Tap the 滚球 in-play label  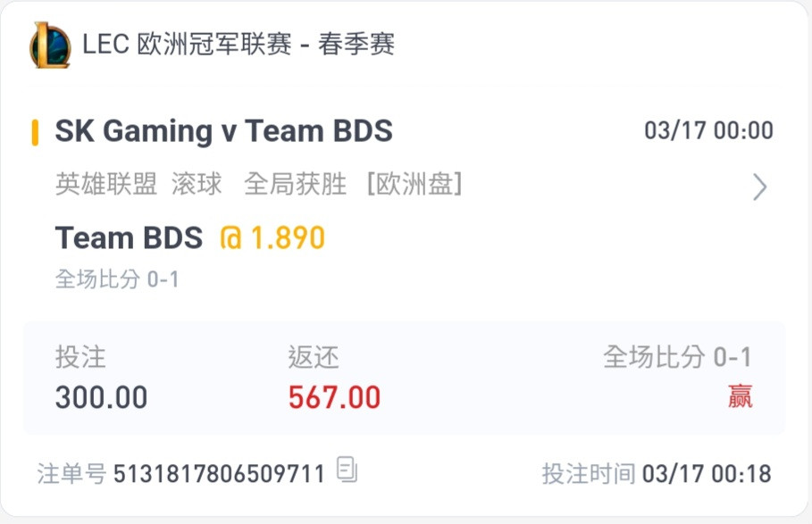[197, 184]
